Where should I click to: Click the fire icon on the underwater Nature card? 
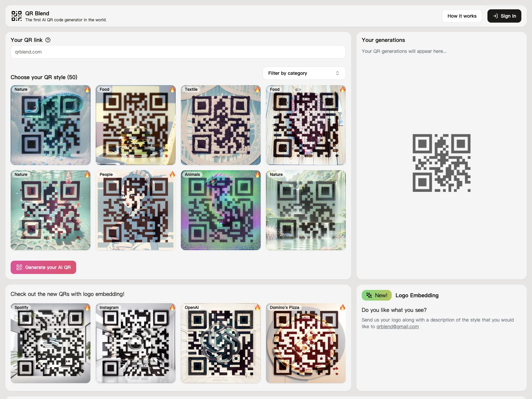tap(87, 174)
